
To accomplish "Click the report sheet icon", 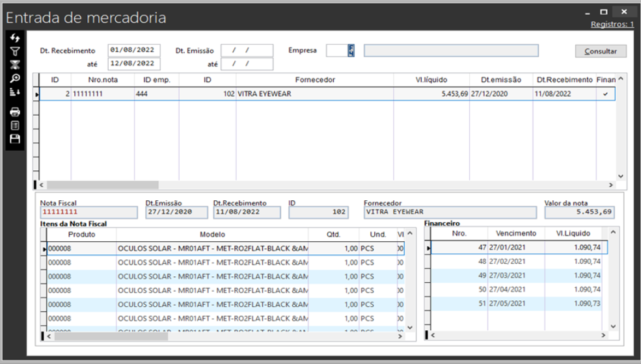I will [15, 125].
